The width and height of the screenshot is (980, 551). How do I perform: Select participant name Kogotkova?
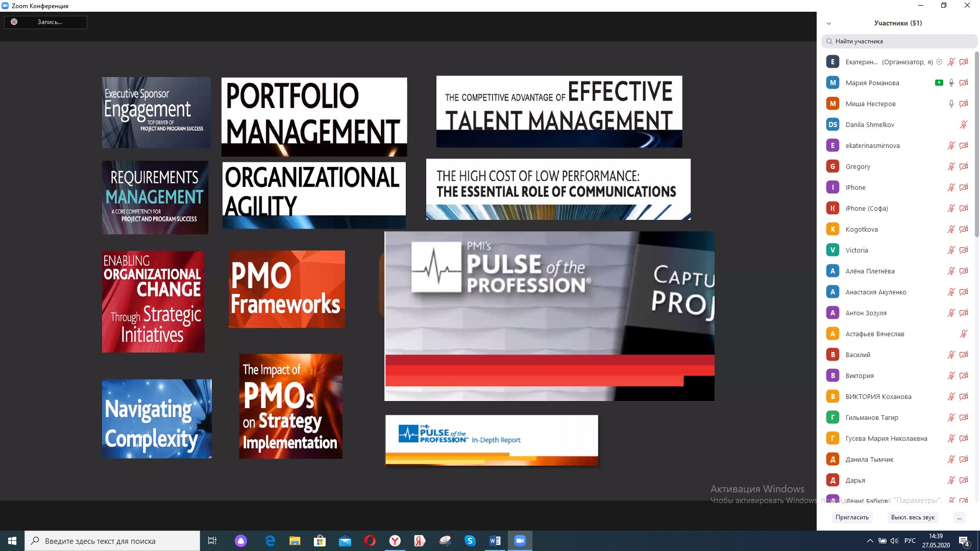(x=862, y=229)
